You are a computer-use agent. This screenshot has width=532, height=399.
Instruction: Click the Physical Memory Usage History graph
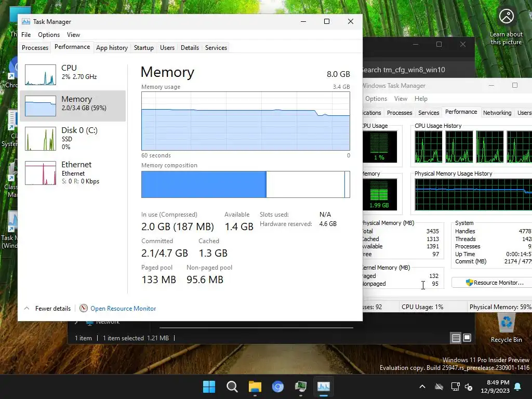tap(473, 195)
